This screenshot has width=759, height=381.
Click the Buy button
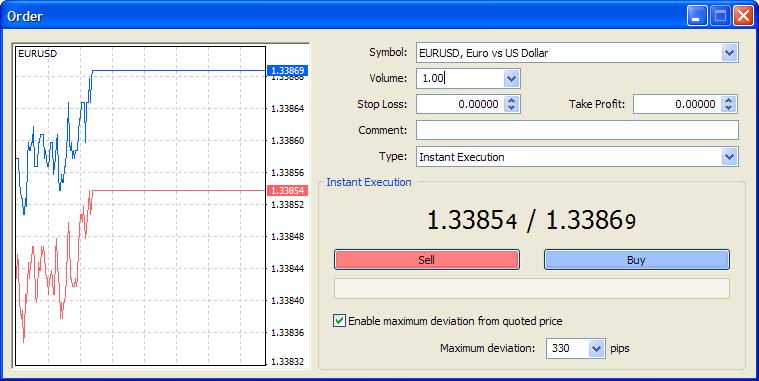coord(637,260)
